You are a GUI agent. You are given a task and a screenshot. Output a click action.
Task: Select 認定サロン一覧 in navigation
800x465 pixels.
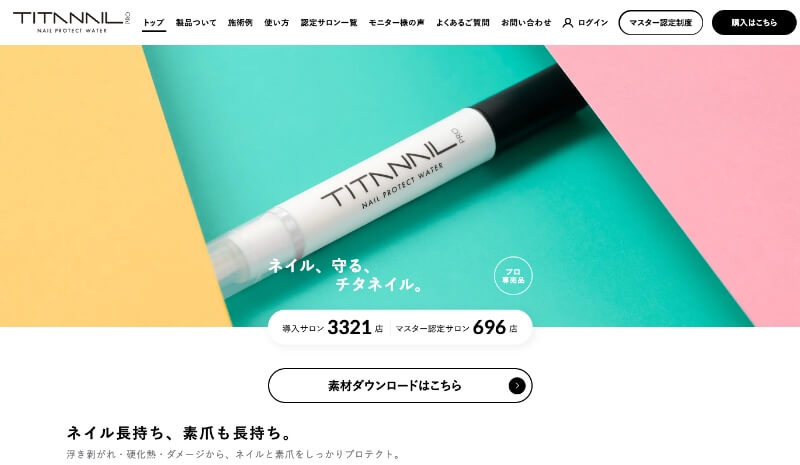pyautogui.click(x=329, y=22)
